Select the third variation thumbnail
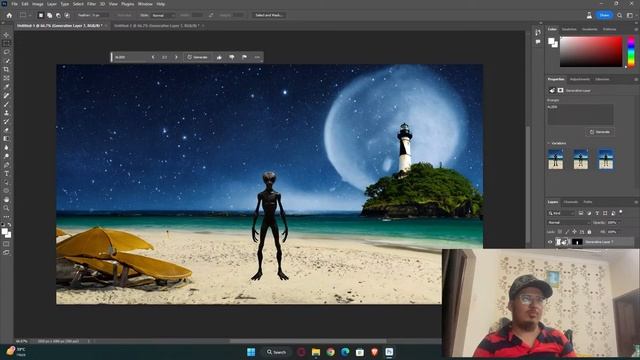This screenshot has height=360, width=640. [x=606, y=159]
